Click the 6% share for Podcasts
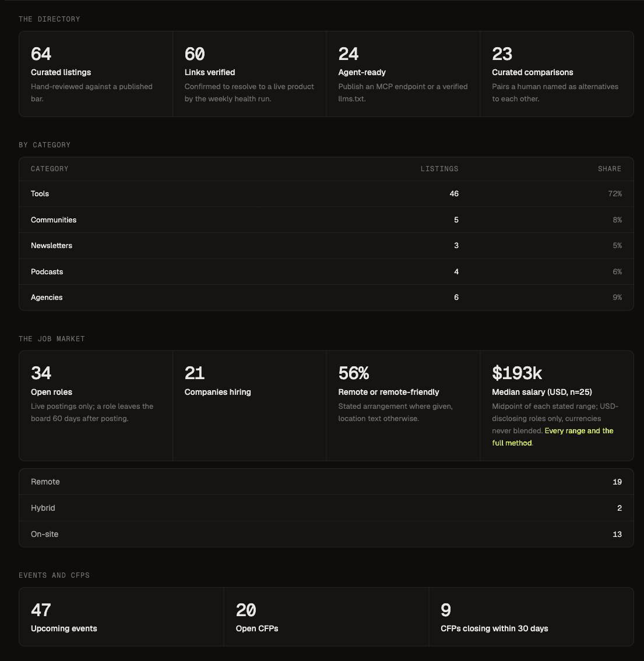This screenshot has height=661, width=644. (x=617, y=272)
